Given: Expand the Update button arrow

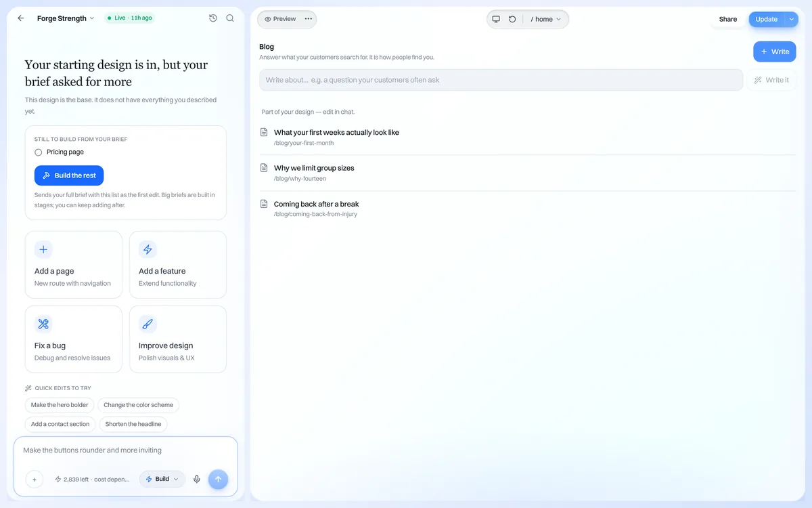Looking at the screenshot, I should click(x=792, y=19).
